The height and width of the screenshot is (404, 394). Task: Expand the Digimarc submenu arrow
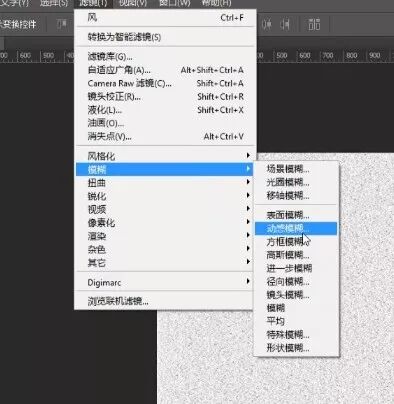248,281
